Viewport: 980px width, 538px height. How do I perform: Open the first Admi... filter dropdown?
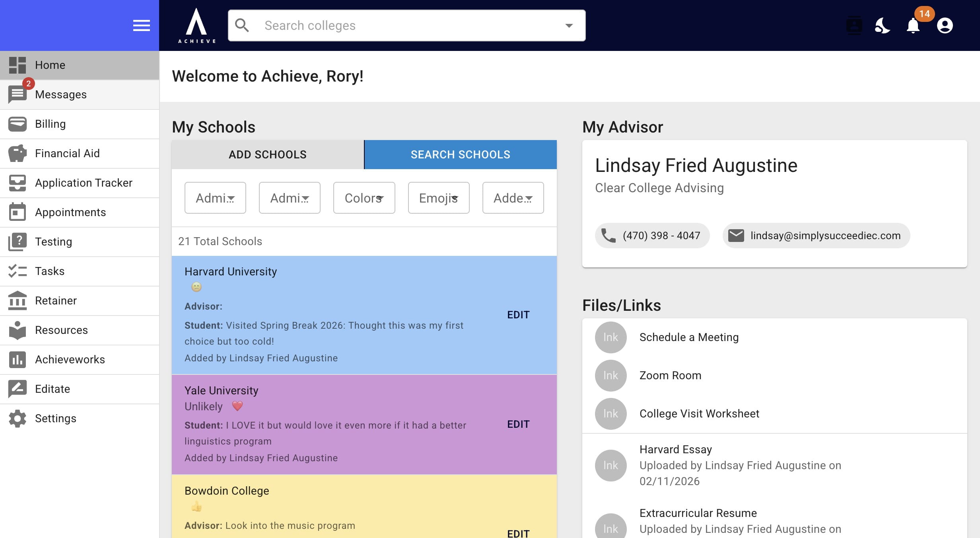[215, 198]
